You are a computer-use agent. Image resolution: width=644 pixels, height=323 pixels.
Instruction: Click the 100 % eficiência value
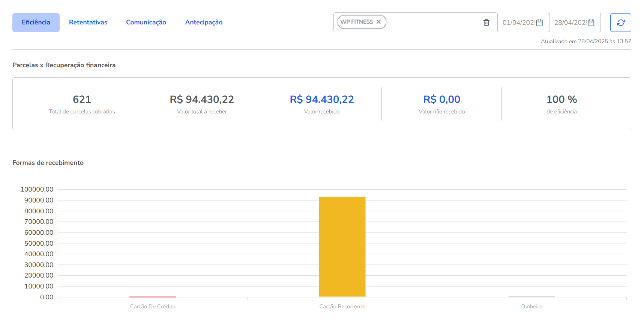tap(561, 100)
